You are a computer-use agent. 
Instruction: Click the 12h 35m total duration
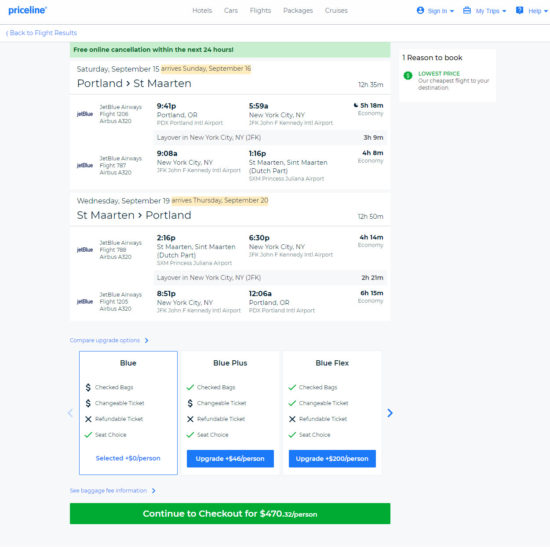coord(370,85)
